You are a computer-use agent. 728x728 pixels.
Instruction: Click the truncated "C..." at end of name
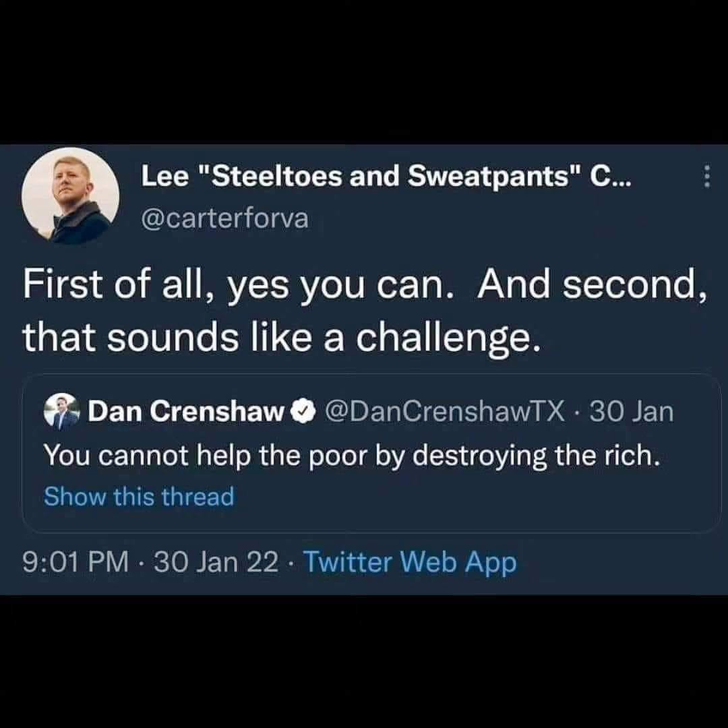611,177
